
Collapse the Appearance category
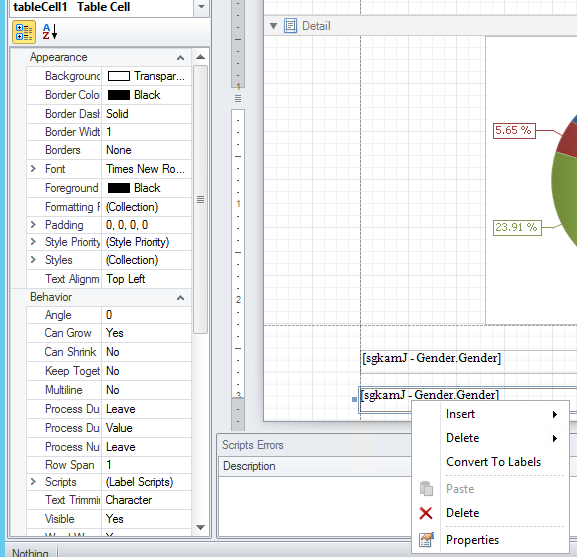click(180, 58)
